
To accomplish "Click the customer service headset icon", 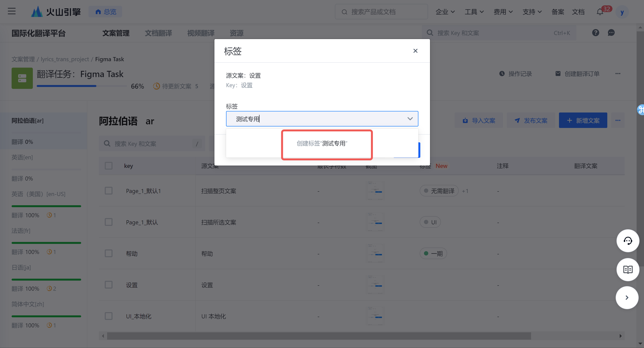I will point(628,241).
